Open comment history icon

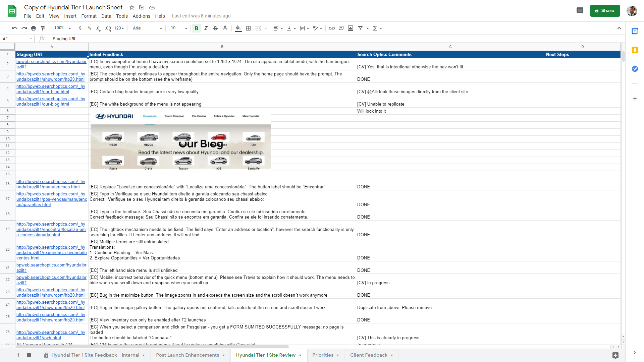pyautogui.click(x=580, y=11)
